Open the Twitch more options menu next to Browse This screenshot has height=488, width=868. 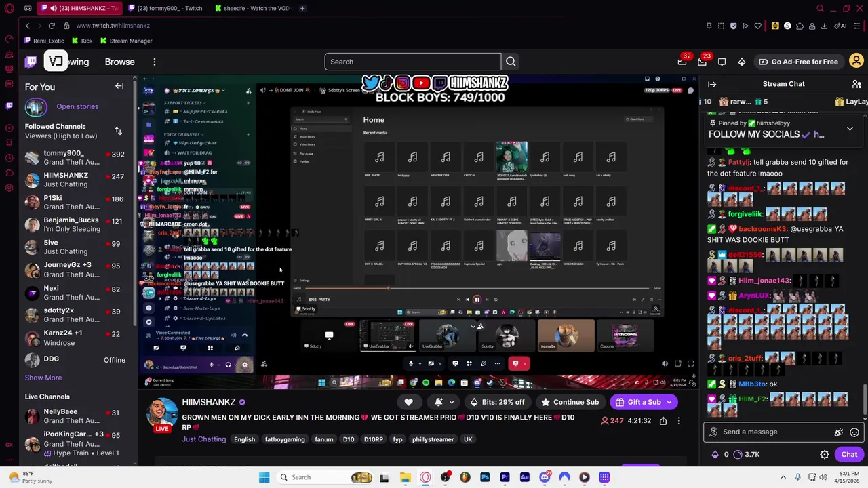click(x=155, y=62)
